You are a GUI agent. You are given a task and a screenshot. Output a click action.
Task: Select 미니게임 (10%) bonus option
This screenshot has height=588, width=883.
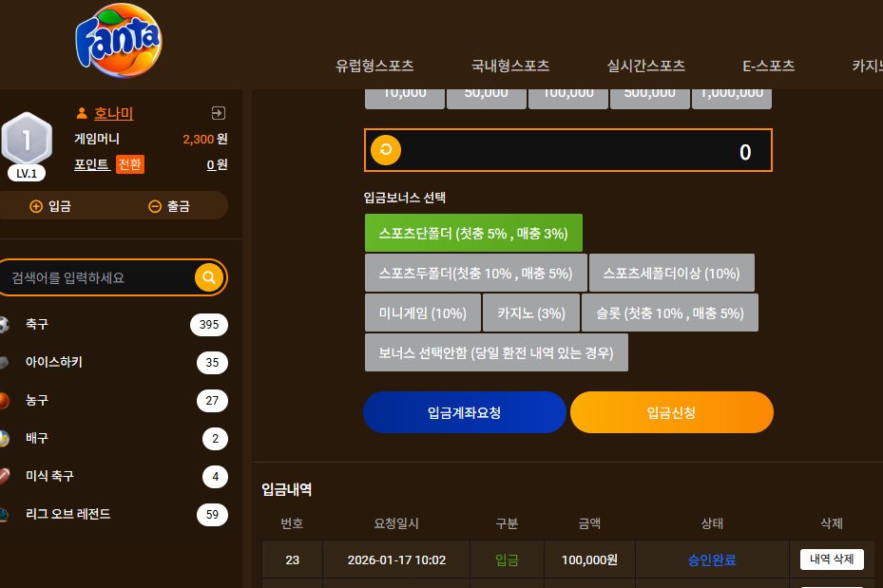click(x=423, y=313)
